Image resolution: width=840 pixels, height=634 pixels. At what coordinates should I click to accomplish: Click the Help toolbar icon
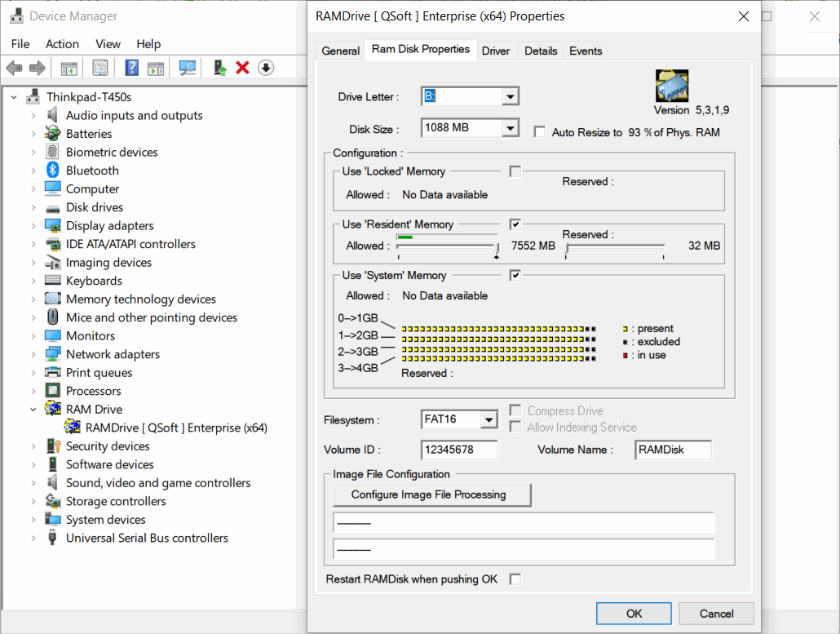pos(131,68)
